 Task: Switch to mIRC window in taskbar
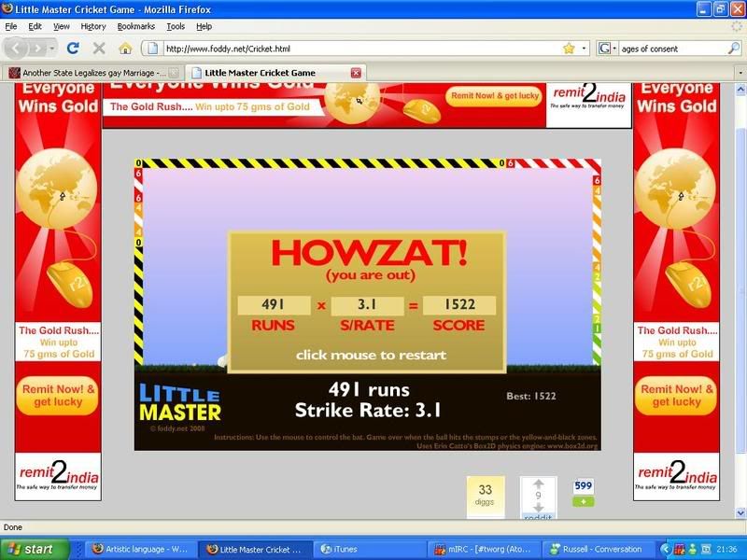click(483, 549)
